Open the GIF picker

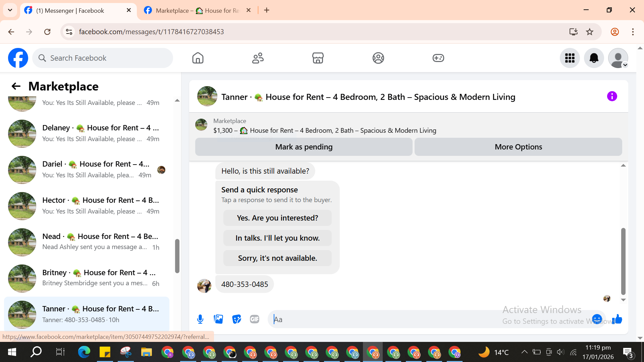[x=255, y=319]
